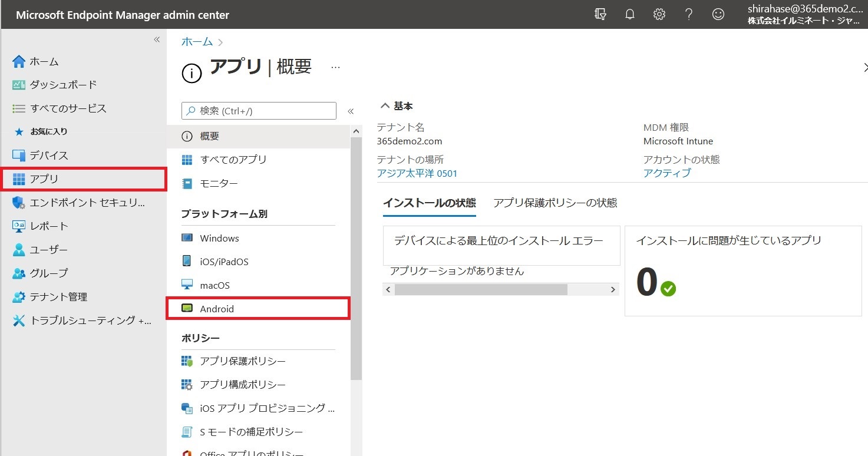
Task: Click the テナント管理 gear-person icon
Action: click(x=19, y=297)
